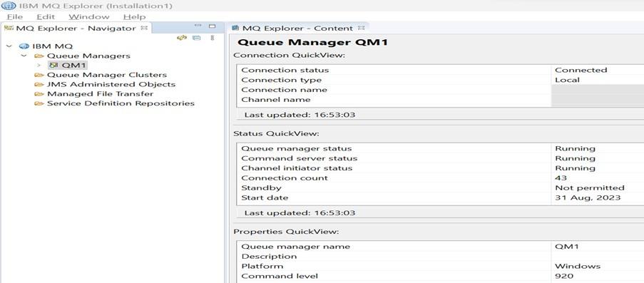Minimize the Navigator panel
Screen dimensions: 644x283
(x=198, y=26)
